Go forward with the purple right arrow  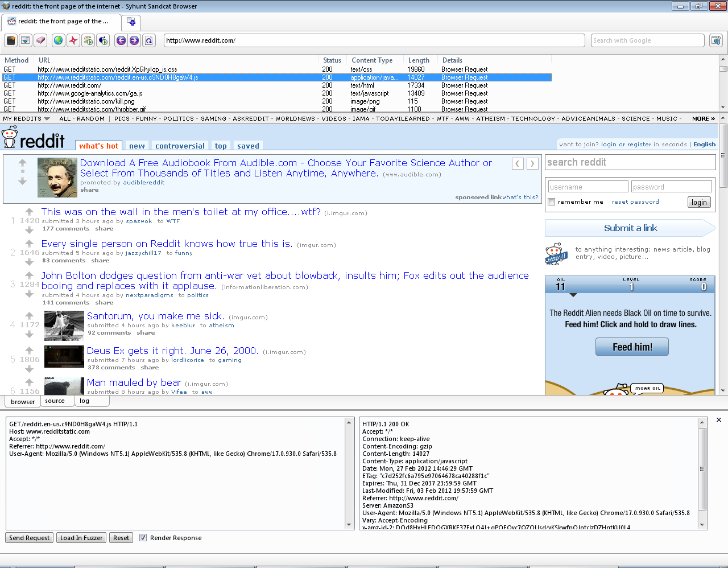(134, 40)
